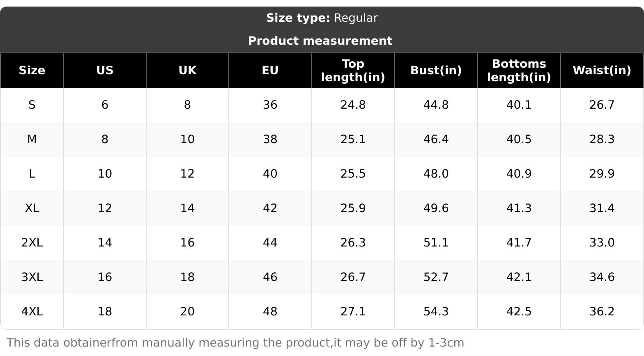Viewport: 644px width, 356px height.
Task: Click the EU column header
Action: 270,71
